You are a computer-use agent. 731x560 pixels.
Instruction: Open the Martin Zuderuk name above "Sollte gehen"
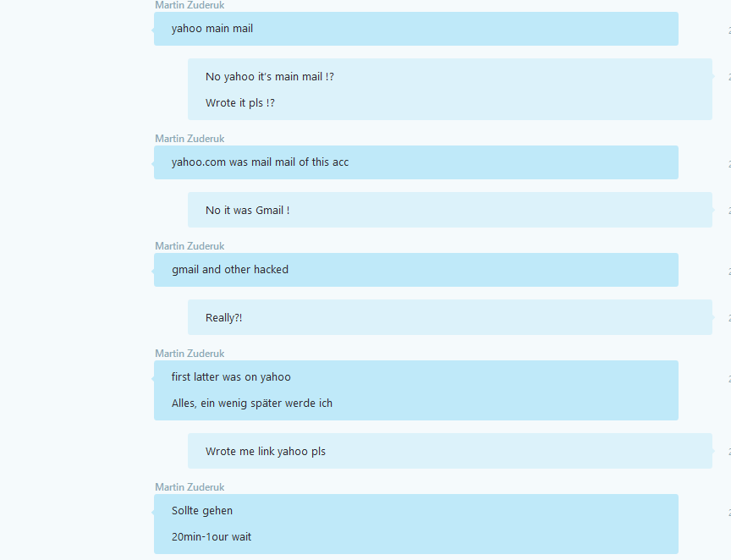click(x=190, y=486)
